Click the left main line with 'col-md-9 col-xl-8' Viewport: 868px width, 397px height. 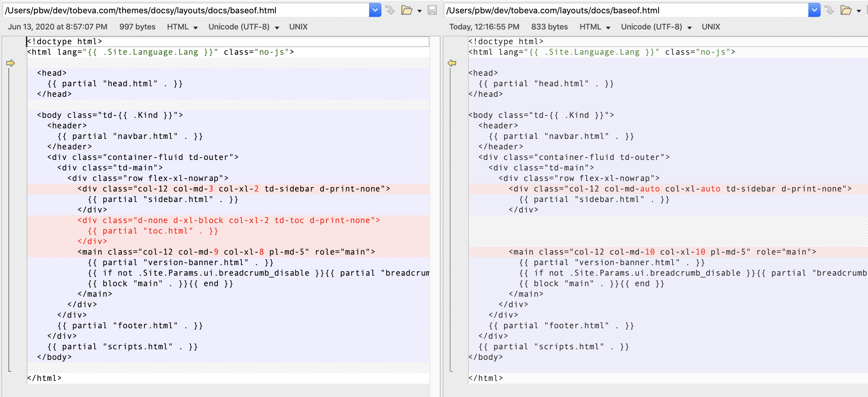click(228, 252)
